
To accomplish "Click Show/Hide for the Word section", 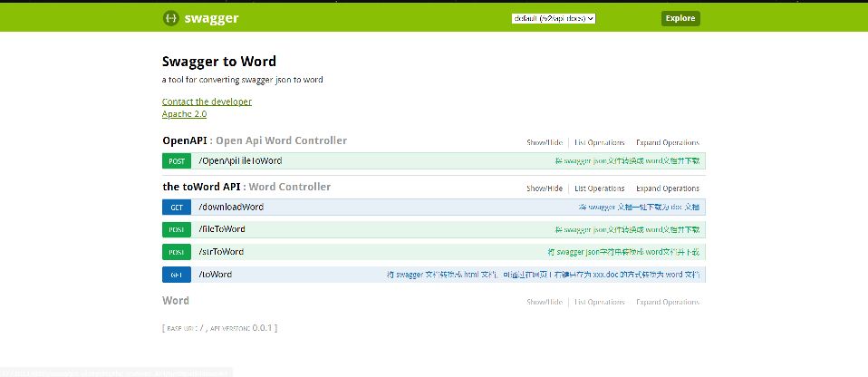I will pos(545,303).
